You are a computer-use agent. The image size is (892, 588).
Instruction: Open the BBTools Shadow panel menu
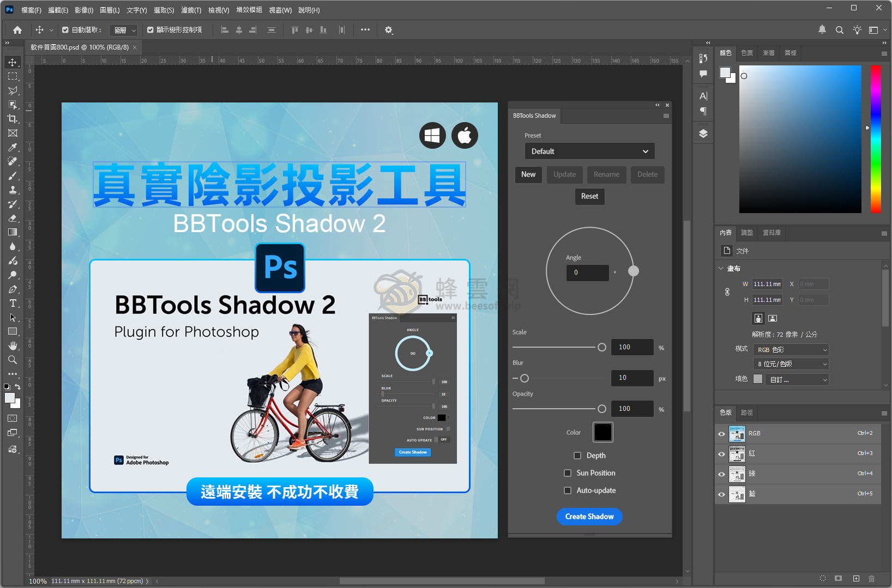(666, 116)
